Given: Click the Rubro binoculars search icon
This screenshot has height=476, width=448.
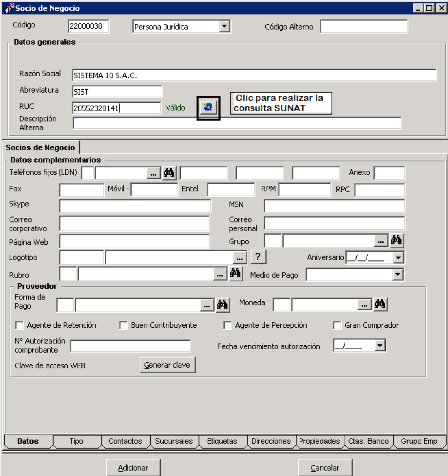Looking at the screenshot, I should [235, 274].
